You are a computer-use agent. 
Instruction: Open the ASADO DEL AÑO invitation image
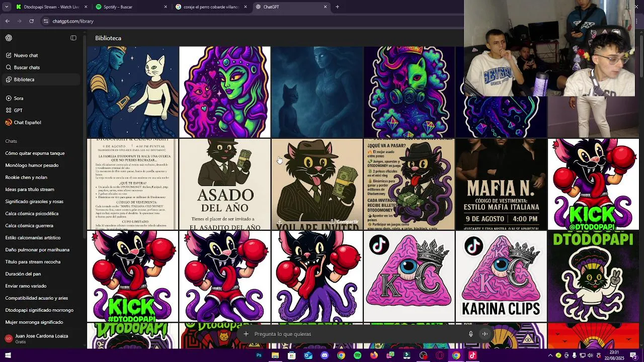225,185
